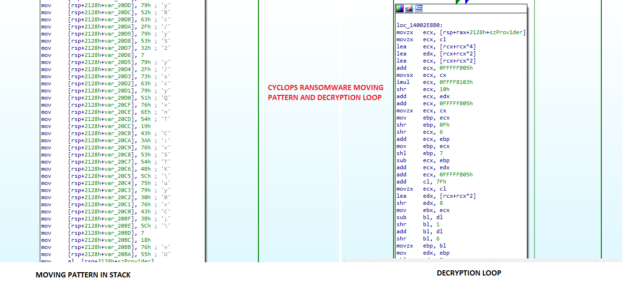Select the var_20CD line with 'T'

pyautogui.click(x=106, y=119)
